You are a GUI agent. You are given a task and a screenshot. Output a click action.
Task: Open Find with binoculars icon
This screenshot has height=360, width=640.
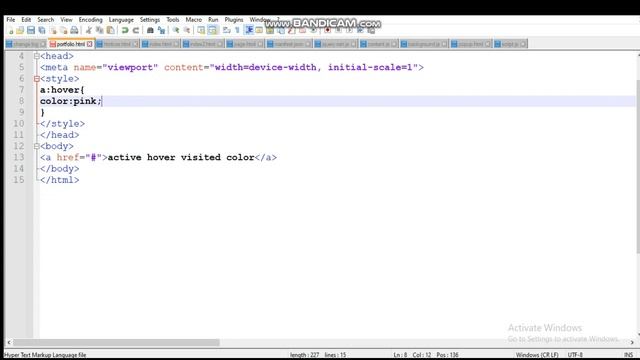(150, 31)
